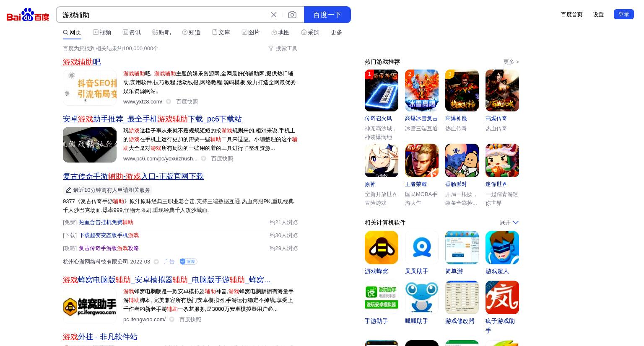
Task: Switch to the 文库 tab
Action: pos(221,32)
